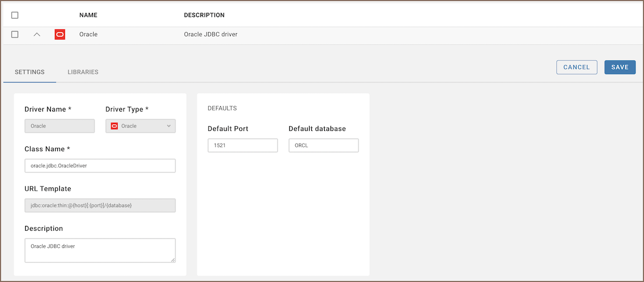Click the red Oracle icon in the driver row
The width and height of the screenshot is (644, 282).
60,35
